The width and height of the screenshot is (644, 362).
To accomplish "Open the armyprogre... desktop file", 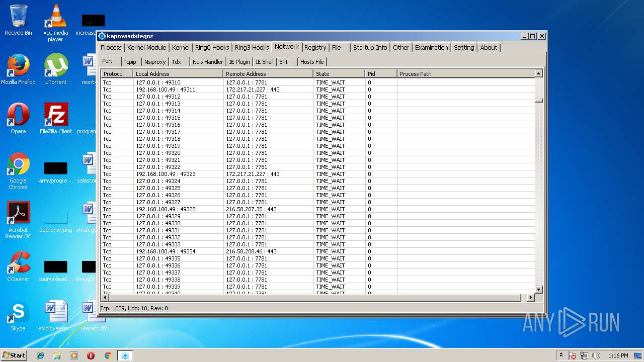I will (x=55, y=172).
